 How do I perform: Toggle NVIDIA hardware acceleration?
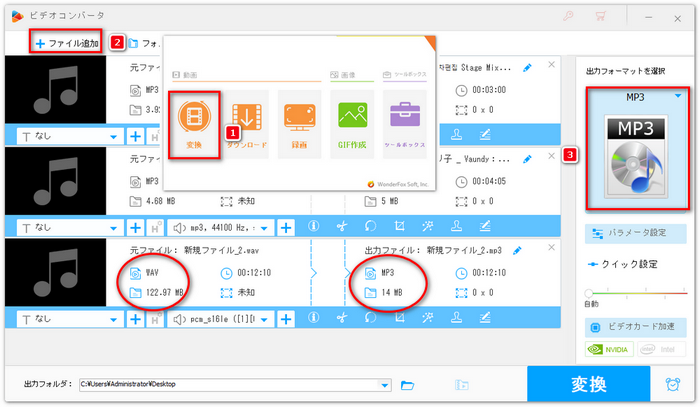click(609, 350)
